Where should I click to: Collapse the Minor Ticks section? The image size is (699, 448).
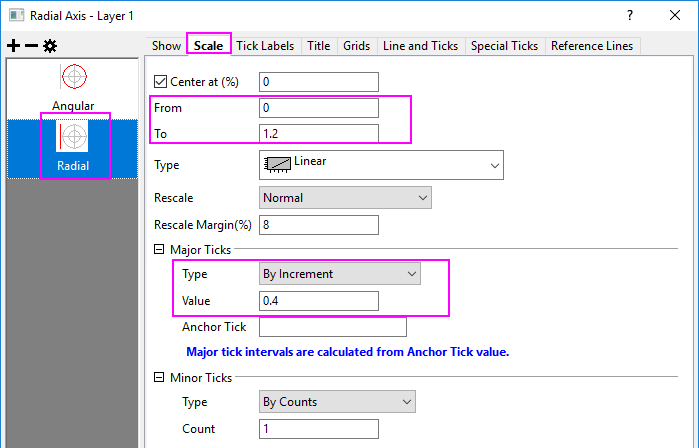(x=159, y=378)
